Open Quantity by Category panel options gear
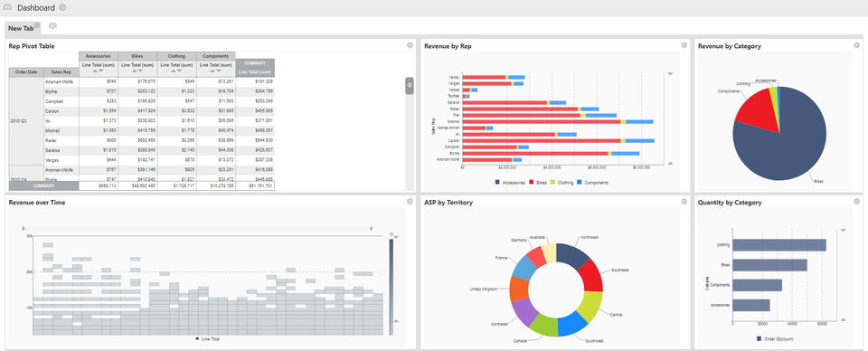 [x=857, y=202]
